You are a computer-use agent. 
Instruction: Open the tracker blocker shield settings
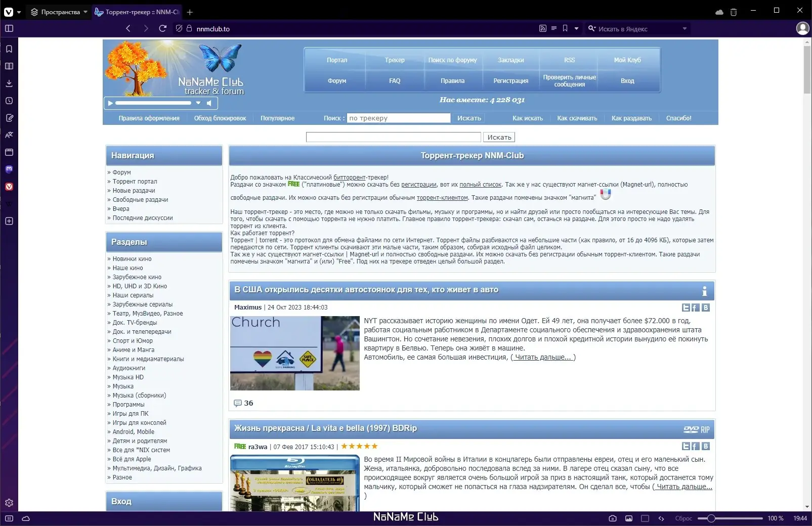pos(179,29)
